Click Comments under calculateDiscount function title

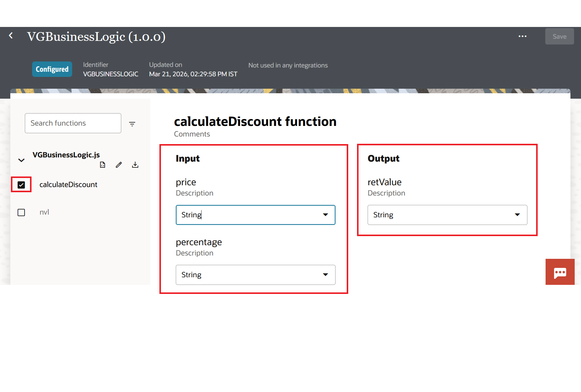click(x=192, y=134)
